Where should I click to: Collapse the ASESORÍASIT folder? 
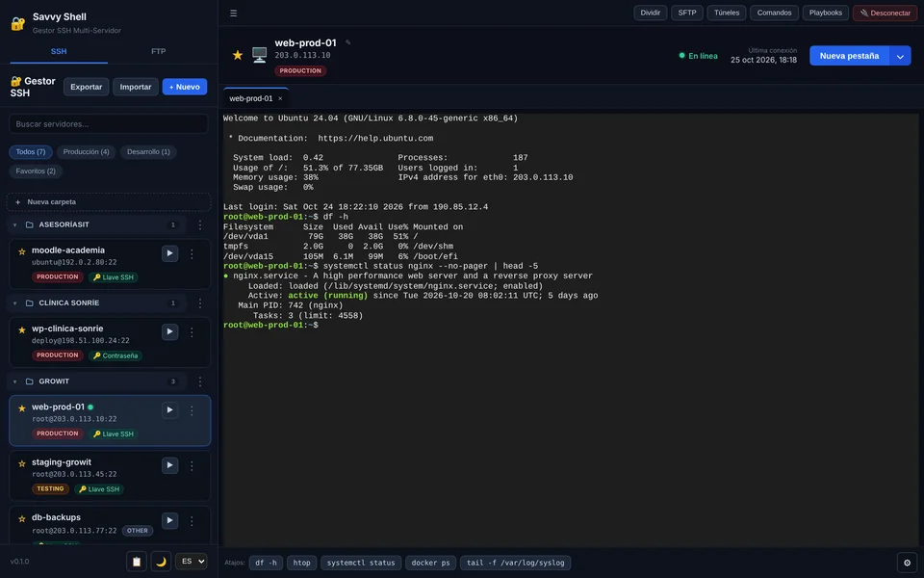(x=14, y=224)
